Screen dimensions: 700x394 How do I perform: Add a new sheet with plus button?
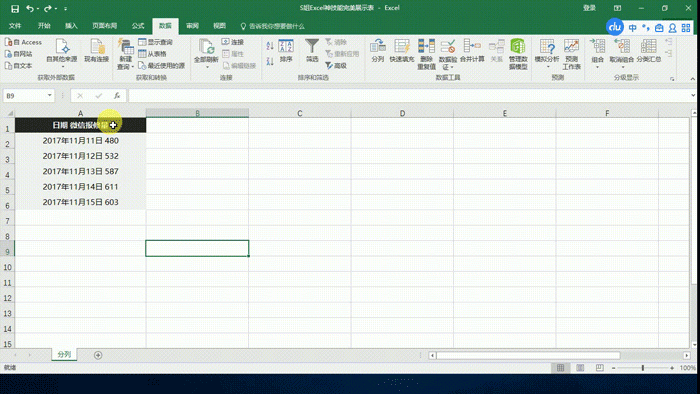[98, 355]
